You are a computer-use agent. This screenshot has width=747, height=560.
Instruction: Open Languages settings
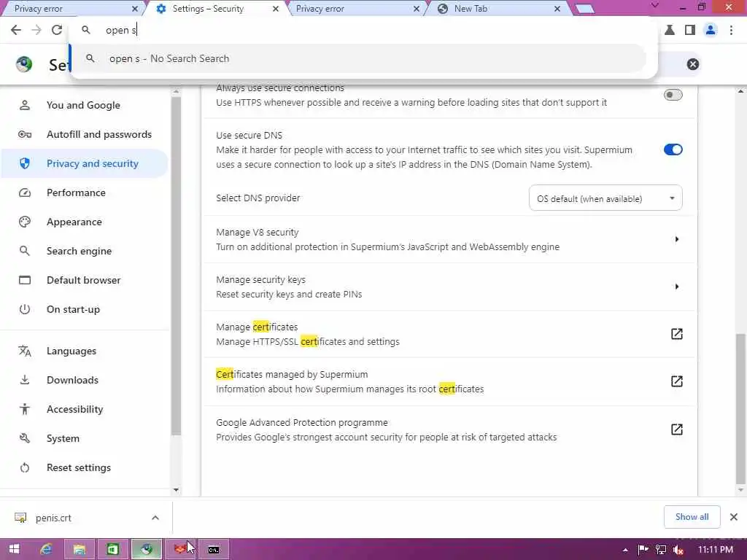point(71,351)
